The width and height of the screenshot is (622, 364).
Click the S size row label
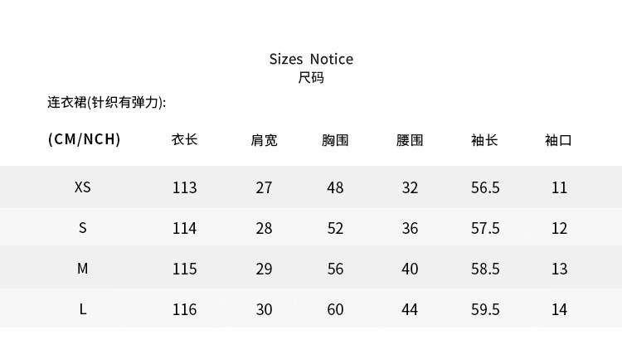point(83,228)
